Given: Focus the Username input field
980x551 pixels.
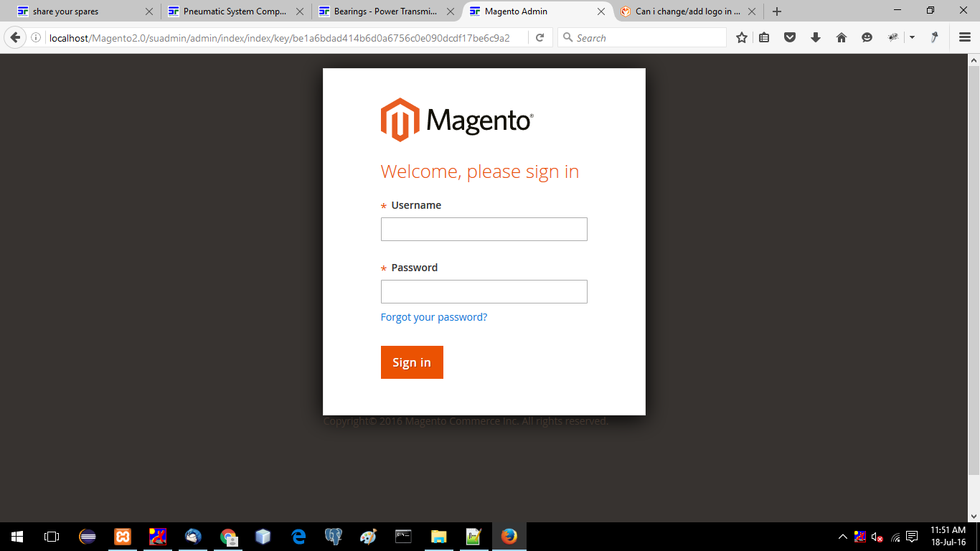Looking at the screenshot, I should (x=484, y=230).
